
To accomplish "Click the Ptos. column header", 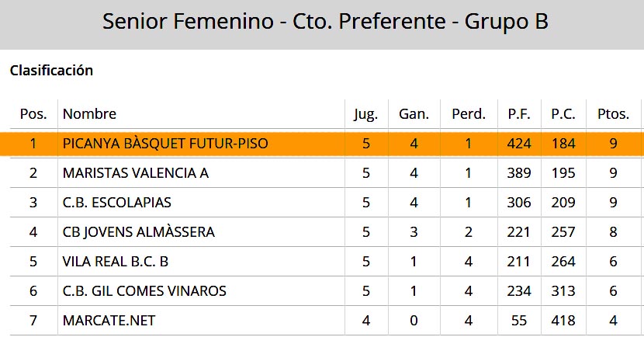I will pyautogui.click(x=613, y=114).
